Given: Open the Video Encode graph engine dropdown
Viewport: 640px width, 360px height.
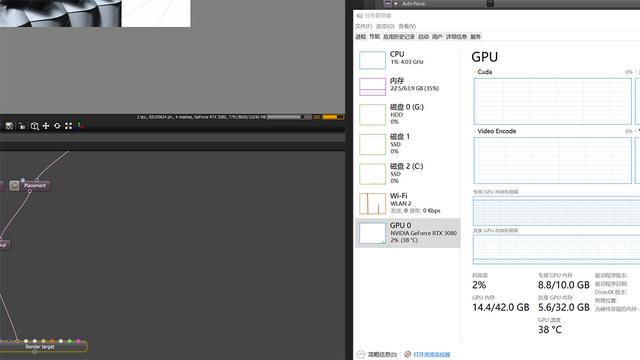Looking at the screenshot, I should tap(495, 131).
